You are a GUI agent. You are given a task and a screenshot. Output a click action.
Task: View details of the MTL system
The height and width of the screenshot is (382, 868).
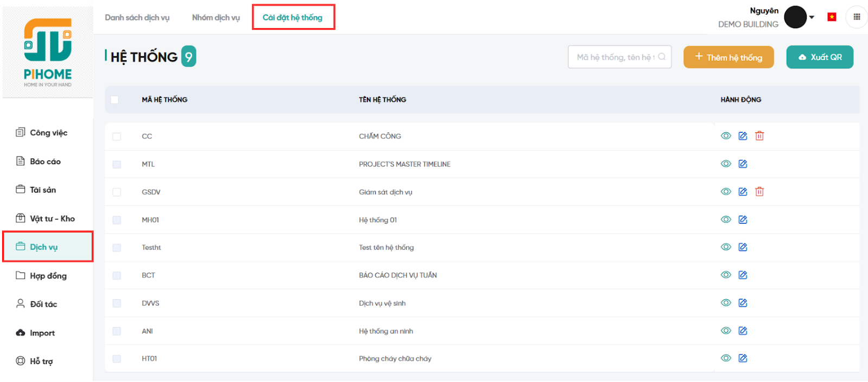(x=726, y=164)
